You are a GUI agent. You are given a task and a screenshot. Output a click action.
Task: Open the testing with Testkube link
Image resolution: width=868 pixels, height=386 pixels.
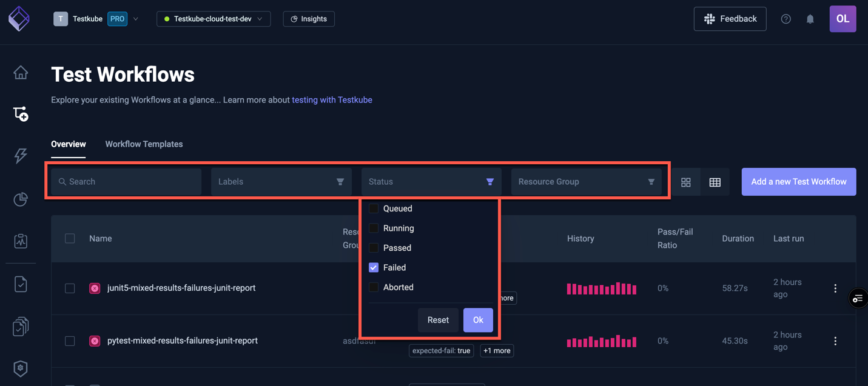coord(332,99)
